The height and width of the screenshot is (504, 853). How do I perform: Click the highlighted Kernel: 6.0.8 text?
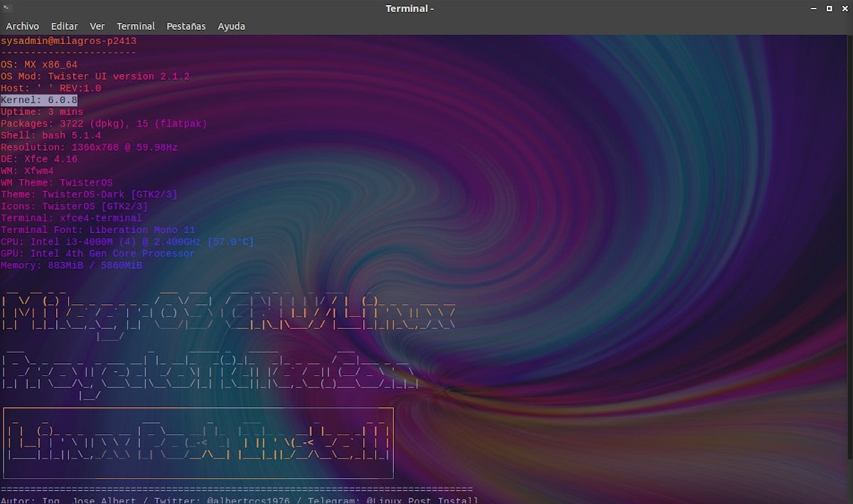[x=39, y=100]
